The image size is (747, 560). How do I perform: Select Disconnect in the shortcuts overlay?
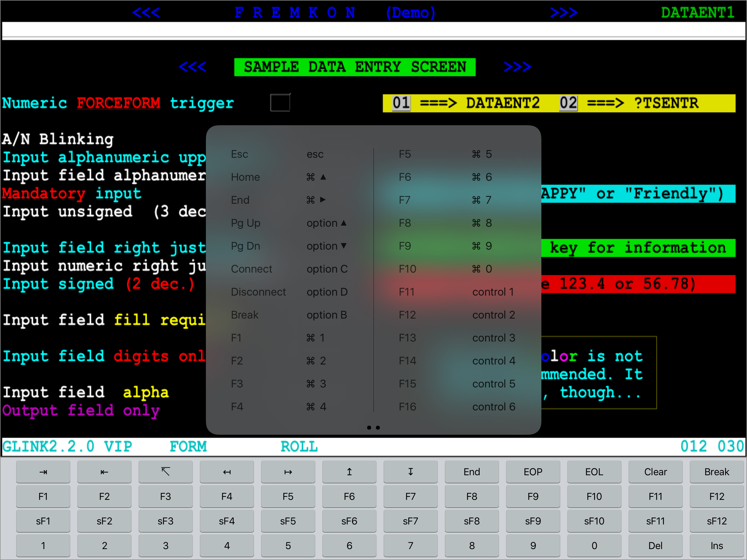[258, 292]
